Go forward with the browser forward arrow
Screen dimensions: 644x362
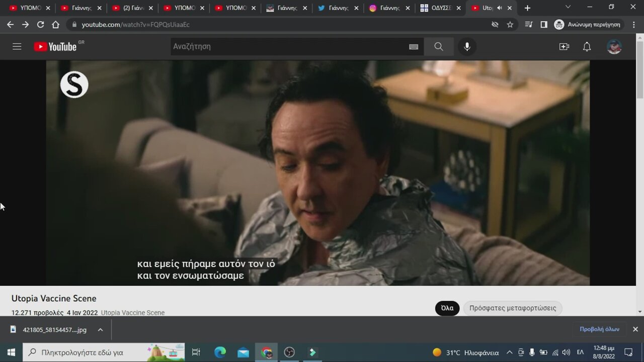click(x=26, y=25)
